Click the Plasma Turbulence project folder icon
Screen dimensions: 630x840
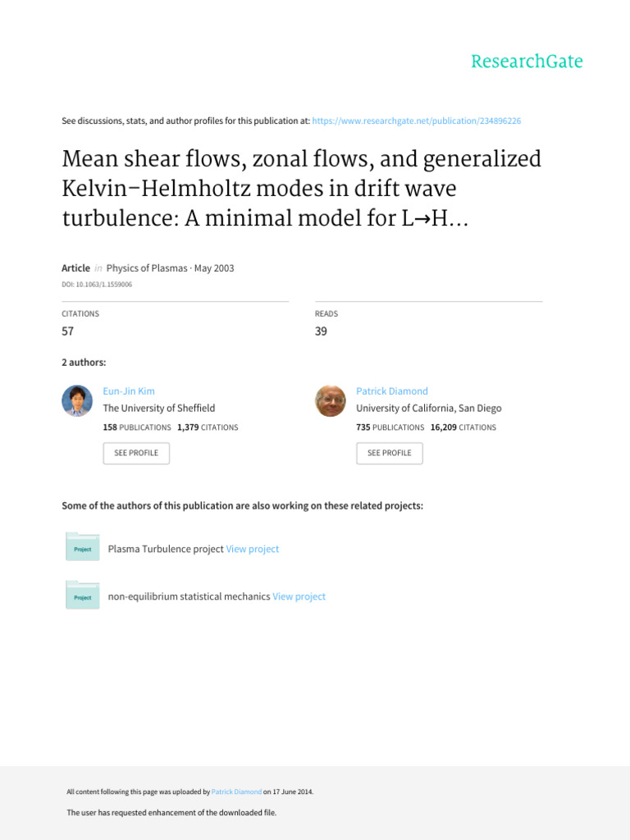(82, 548)
